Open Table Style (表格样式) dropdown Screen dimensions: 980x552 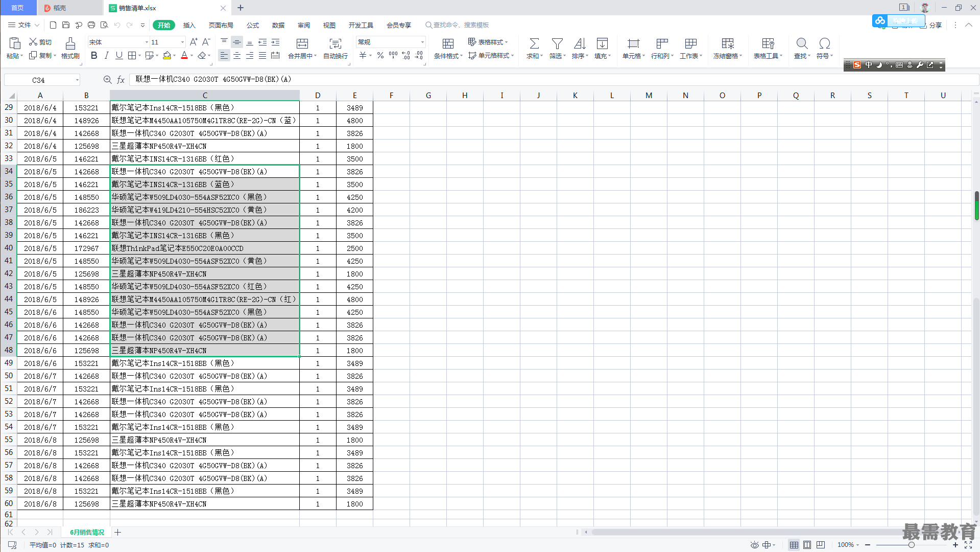tap(488, 42)
